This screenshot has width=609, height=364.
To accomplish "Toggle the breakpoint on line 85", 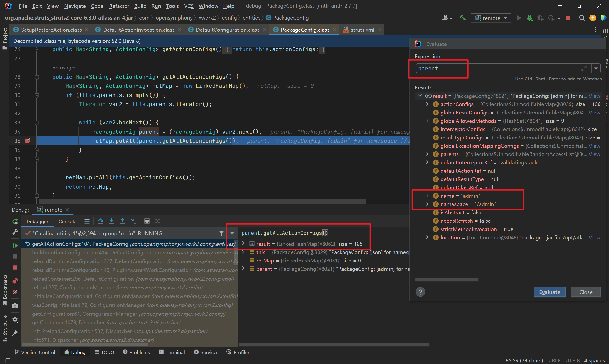I will [x=27, y=141].
